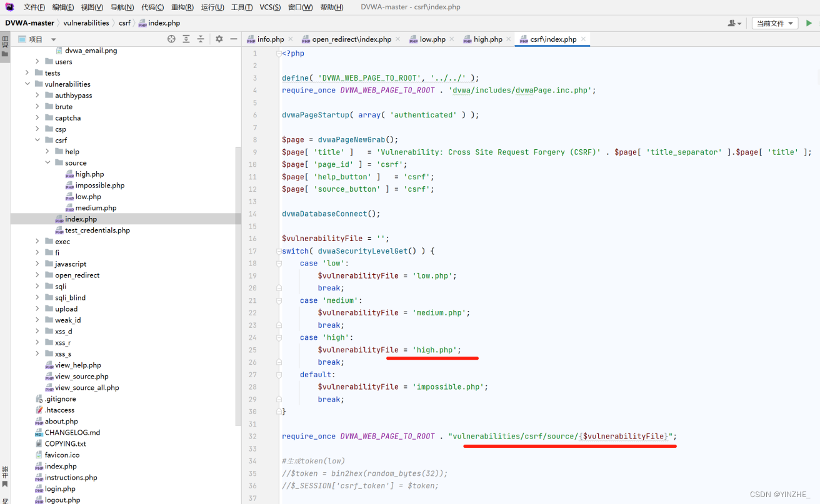Open the VCS(S) menu
This screenshot has width=820, height=504.
(270, 7)
